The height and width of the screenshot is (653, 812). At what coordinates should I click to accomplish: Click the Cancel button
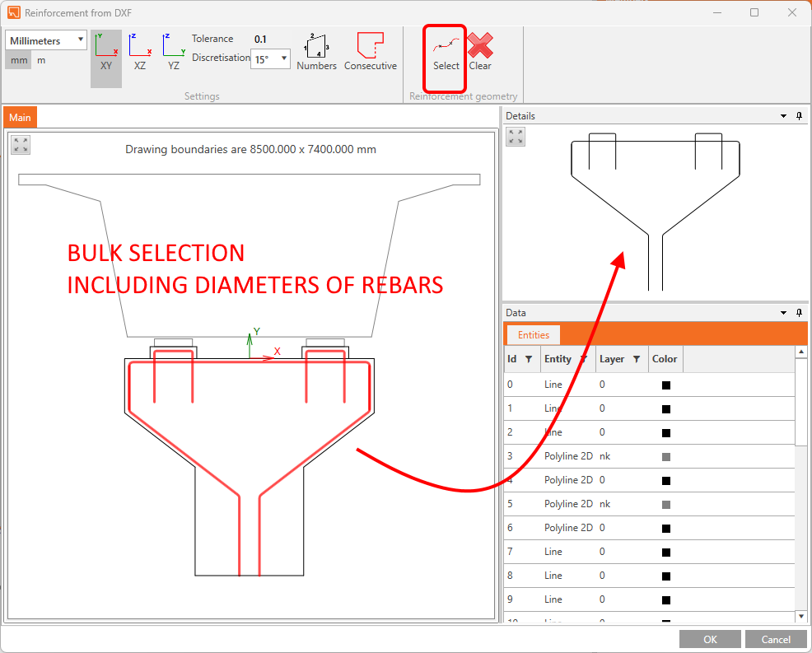click(776, 639)
